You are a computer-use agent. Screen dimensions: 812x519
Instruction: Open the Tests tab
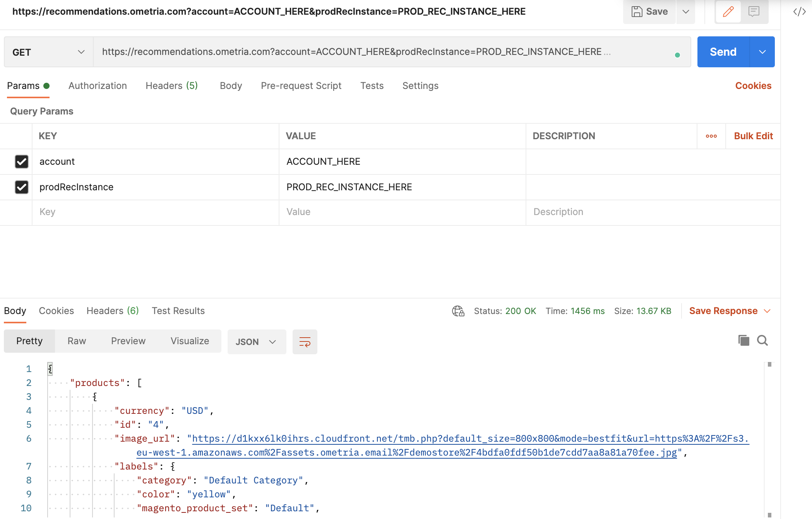372,86
